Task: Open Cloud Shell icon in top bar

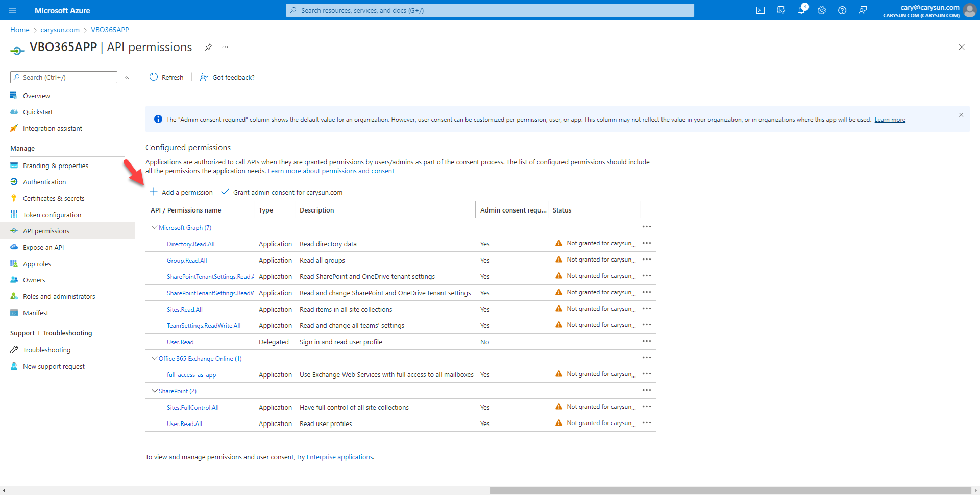Action: point(761,10)
